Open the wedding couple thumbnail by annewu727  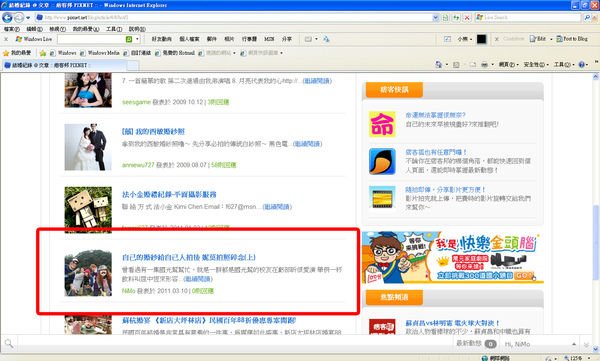tap(88, 147)
